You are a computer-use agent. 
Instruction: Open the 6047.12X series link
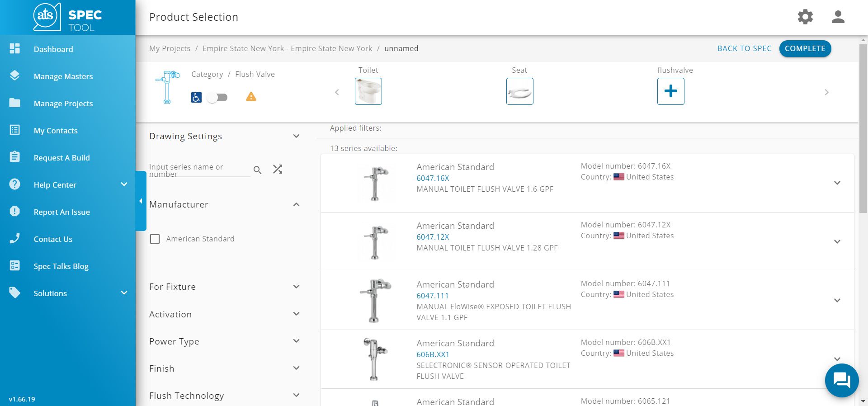(433, 237)
